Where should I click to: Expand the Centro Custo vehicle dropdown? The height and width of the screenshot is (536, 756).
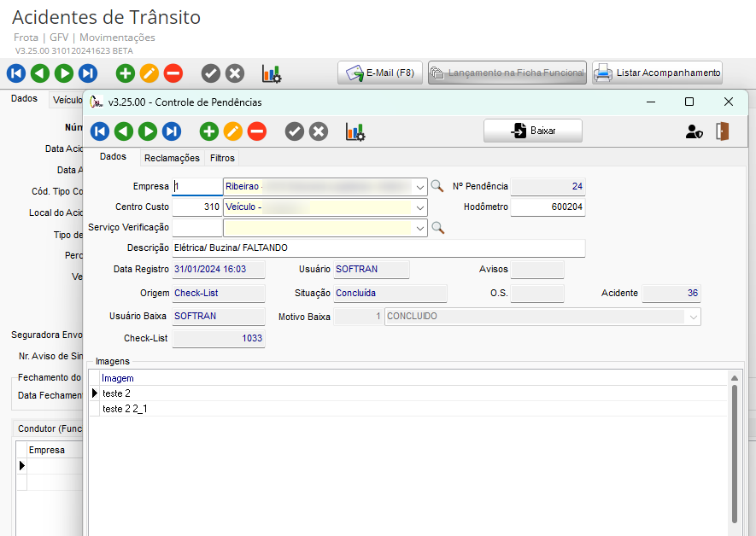click(x=419, y=207)
